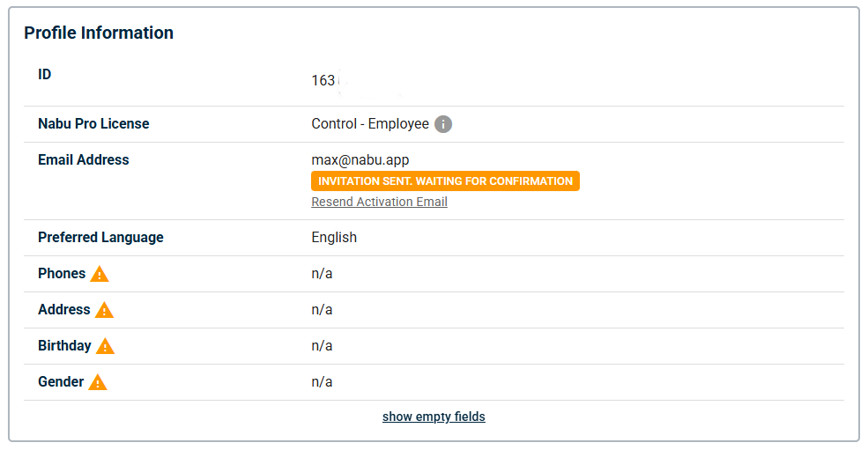The width and height of the screenshot is (868, 450).
Task: Select the max@nabu.app email address
Action: pyautogui.click(x=360, y=160)
